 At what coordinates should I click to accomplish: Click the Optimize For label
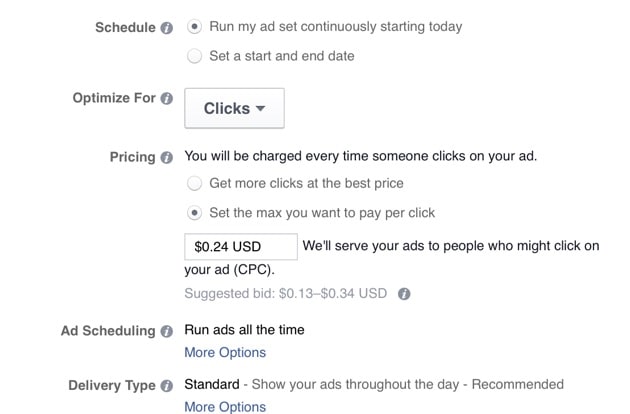pyautogui.click(x=112, y=99)
